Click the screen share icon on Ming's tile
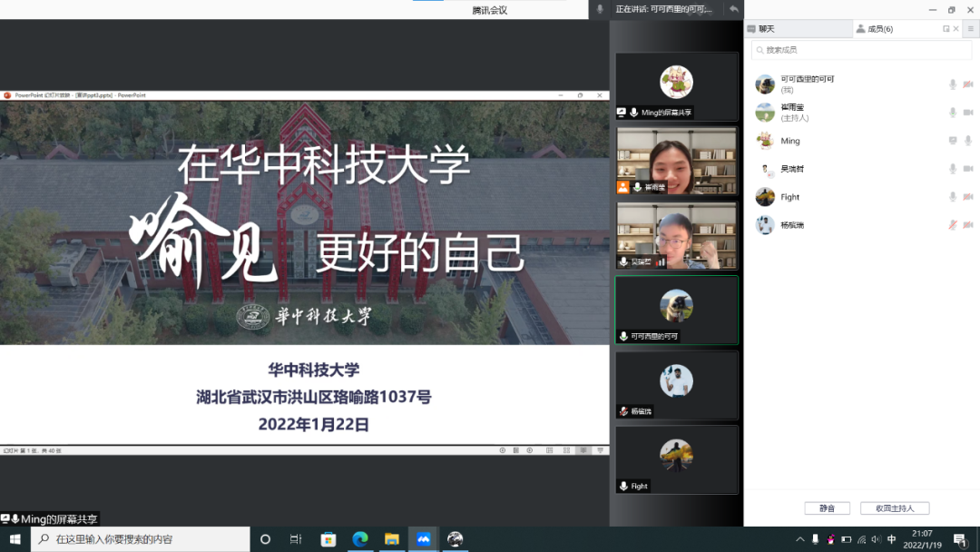Image resolution: width=980 pixels, height=552 pixels. 622,113
